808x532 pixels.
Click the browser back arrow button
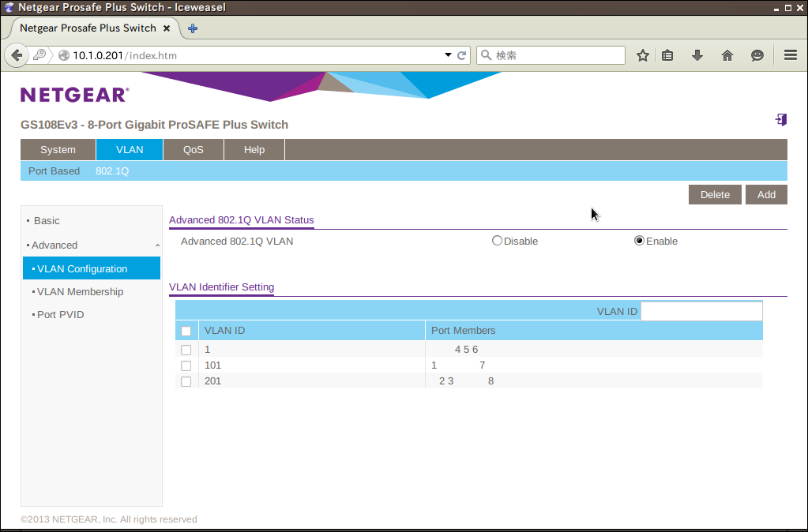[17, 55]
